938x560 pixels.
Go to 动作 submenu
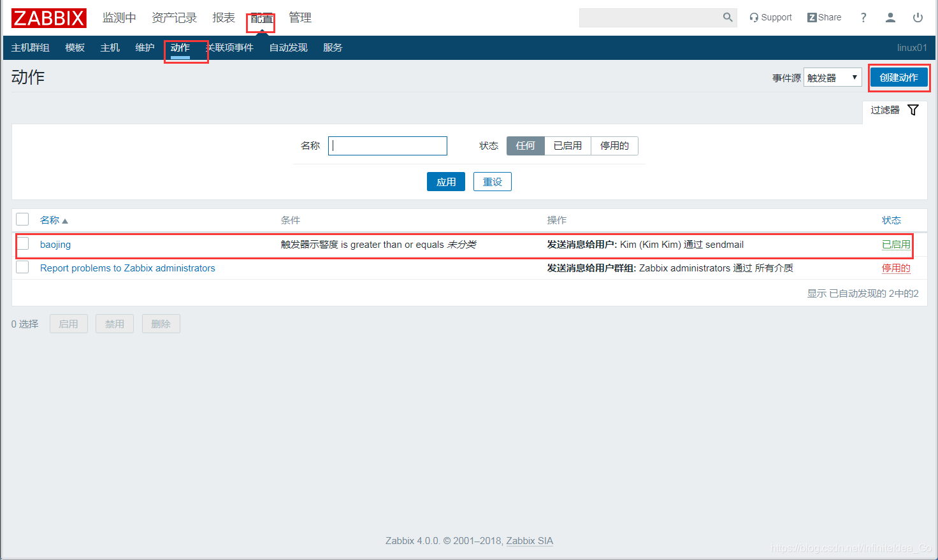(x=180, y=48)
